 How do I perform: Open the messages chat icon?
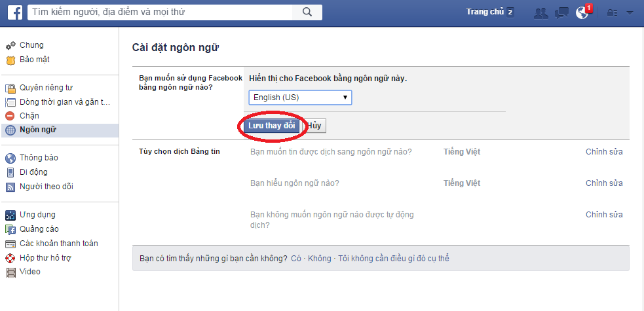coord(561,13)
